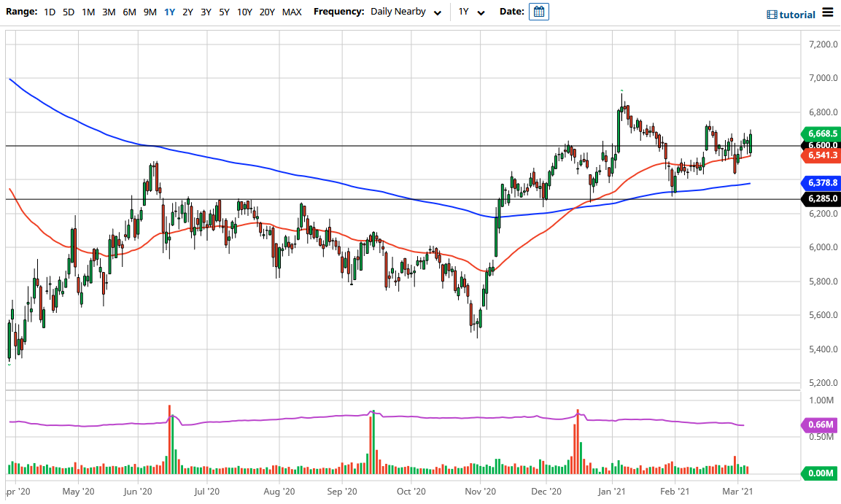Select the 3M range
Viewport: 841px width, 504px height.
(109, 12)
